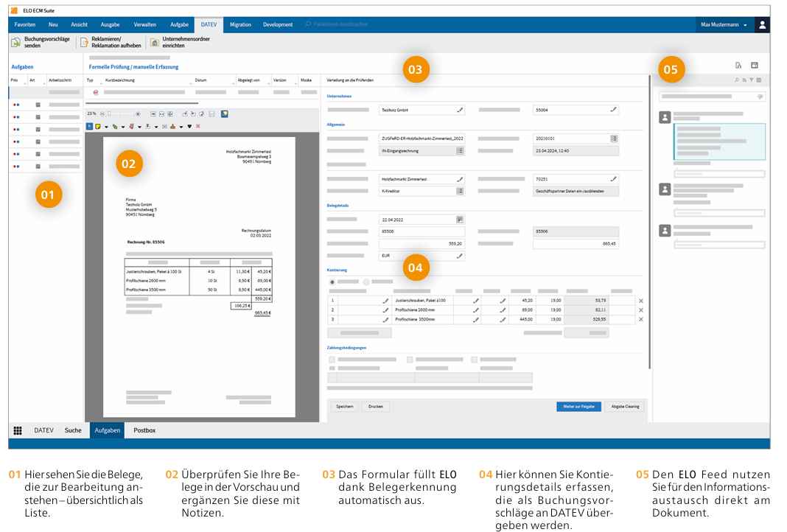Delete the annotation with the red X icon
Image resolution: width=787 pixels, height=532 pixels.
(197, 127)
